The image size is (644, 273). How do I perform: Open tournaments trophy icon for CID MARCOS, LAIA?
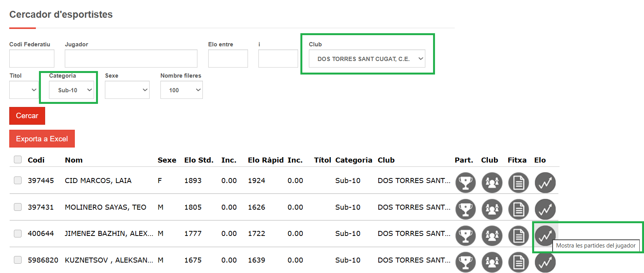[x=465, y=182]
